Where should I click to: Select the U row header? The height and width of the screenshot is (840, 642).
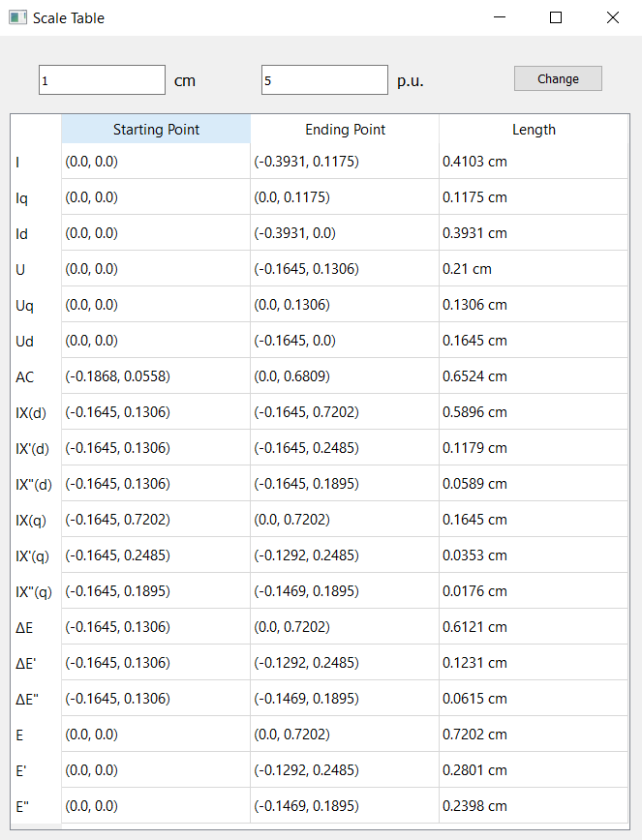tap(36, 269)
